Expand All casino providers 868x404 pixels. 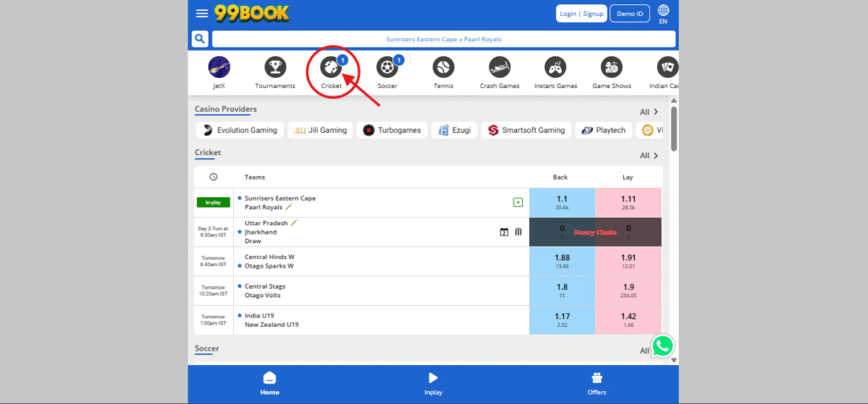point(649,112)
